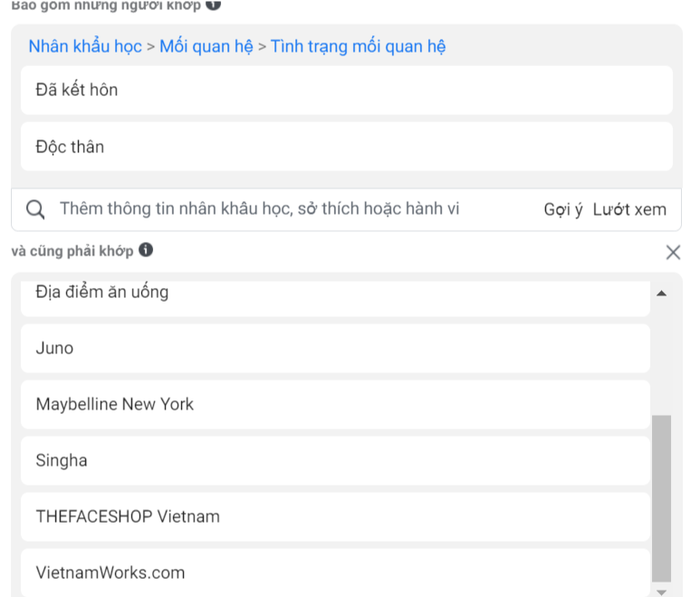The width and height of the screenshot is (700, 597).
Task: Select the 'Singha' interest item
Action: click(x=335, y=460)
